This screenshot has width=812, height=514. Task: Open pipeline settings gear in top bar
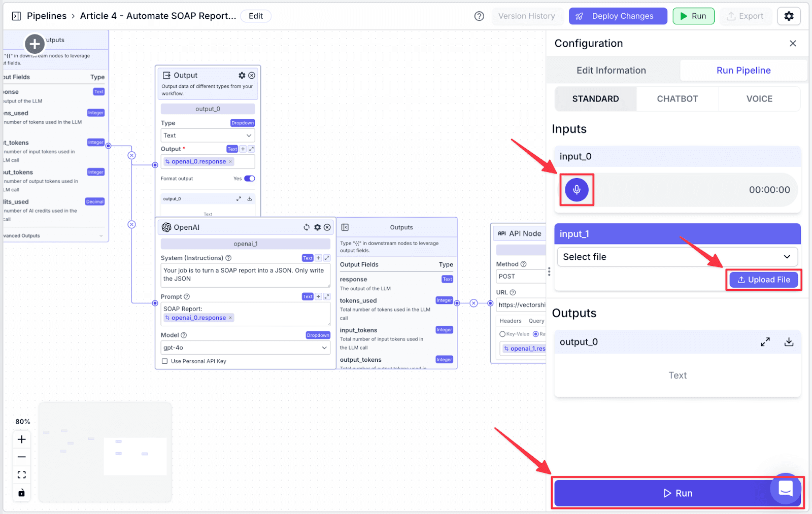[x=789, y=16]
